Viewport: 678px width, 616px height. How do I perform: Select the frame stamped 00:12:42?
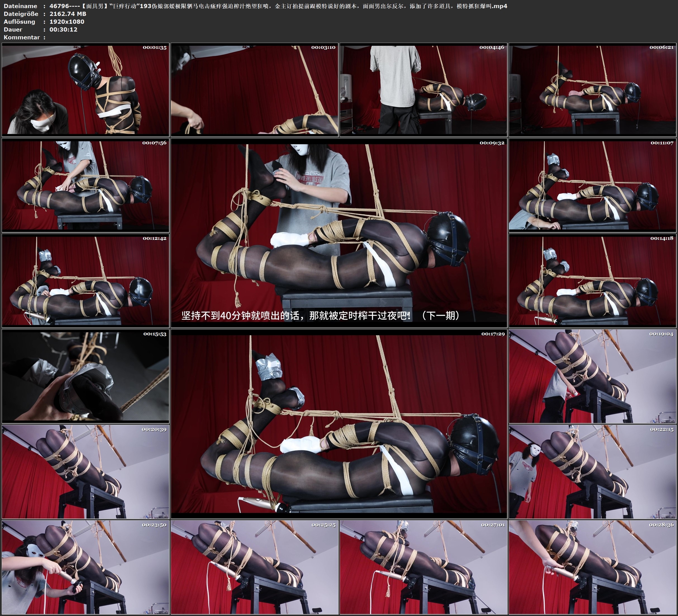click(85, 281)
